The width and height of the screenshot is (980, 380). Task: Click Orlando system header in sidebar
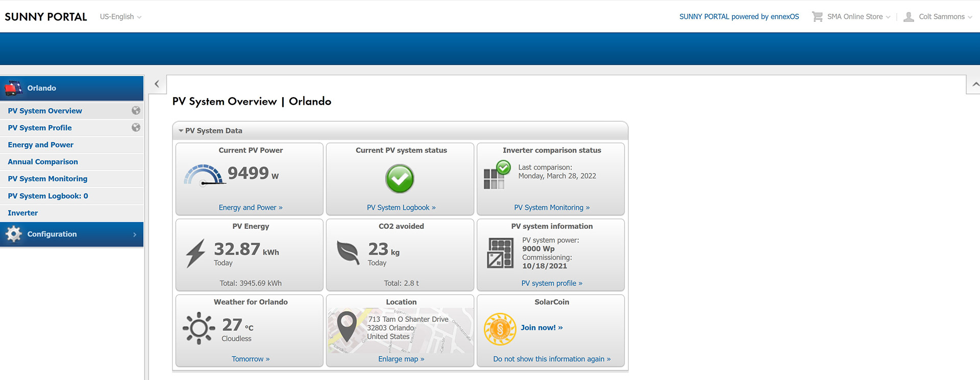coord(71,88)
